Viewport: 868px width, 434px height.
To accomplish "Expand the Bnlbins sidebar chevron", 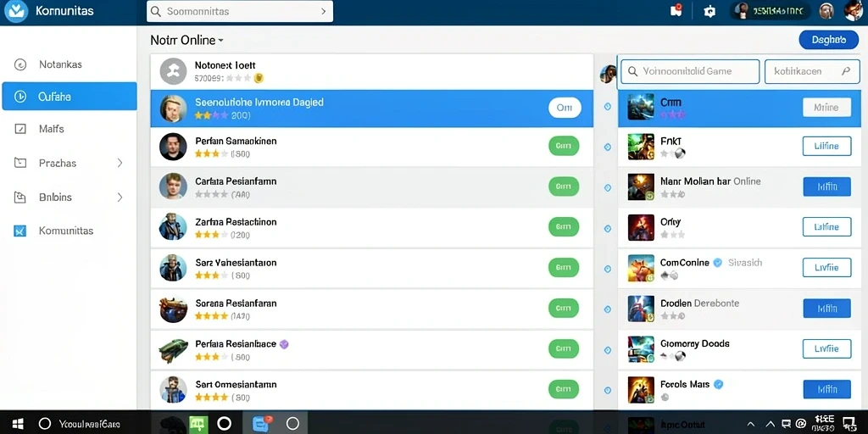I will 120,197.
